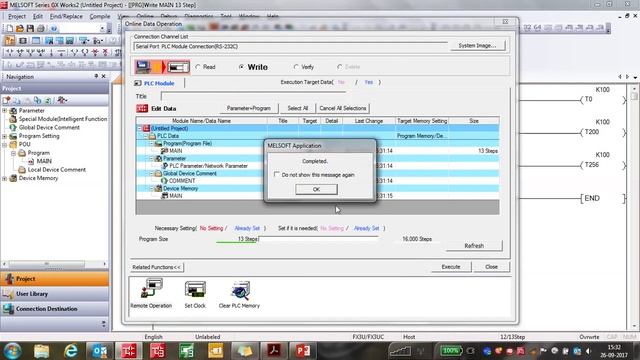
Task: Click Cancel All Selections button
Action: 342,109
